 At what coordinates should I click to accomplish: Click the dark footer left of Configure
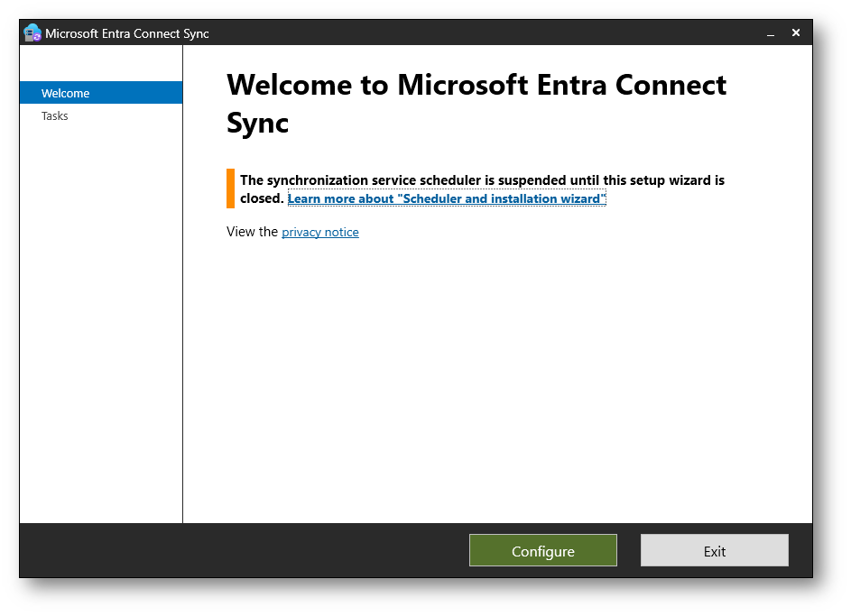point(244,550)
